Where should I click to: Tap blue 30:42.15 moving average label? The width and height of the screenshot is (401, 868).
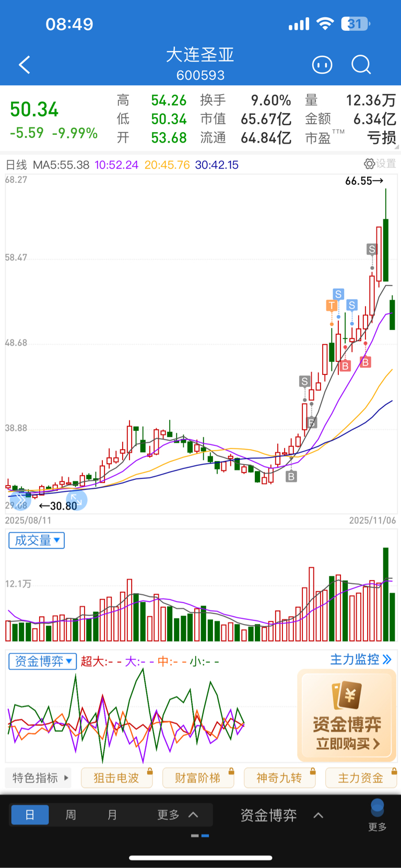pos(217,165)
